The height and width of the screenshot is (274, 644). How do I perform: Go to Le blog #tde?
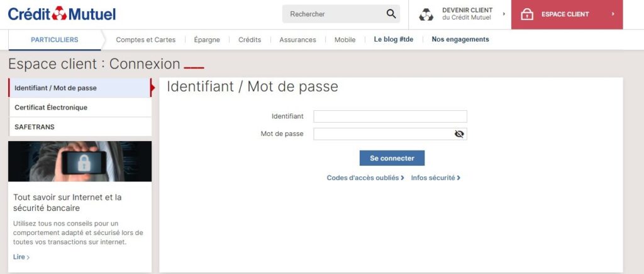point(394,40)
